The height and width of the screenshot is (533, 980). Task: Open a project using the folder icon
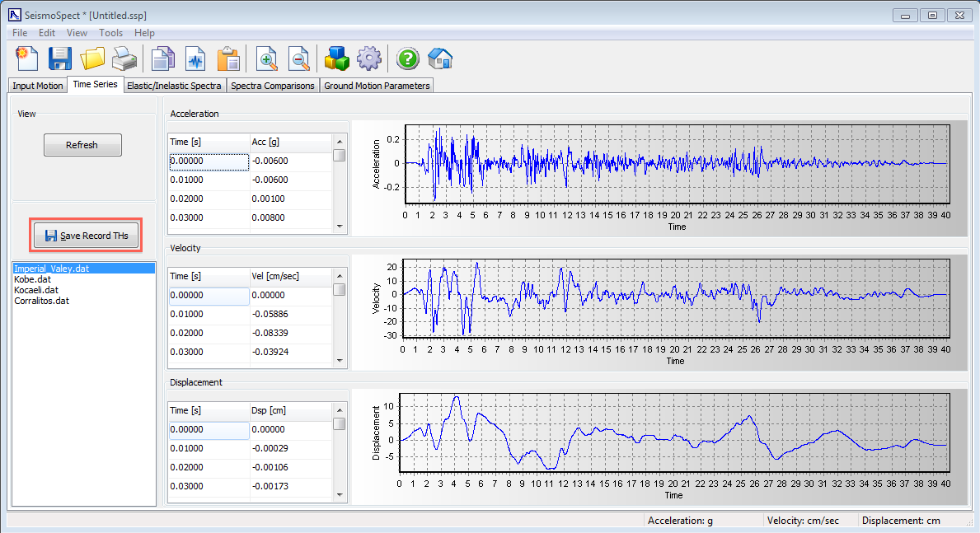(92, 58)
